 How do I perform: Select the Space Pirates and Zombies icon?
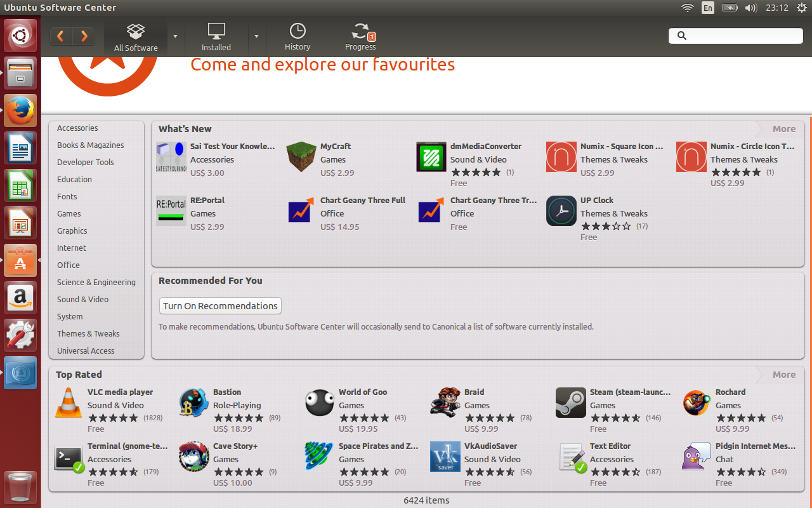(x=320, y=457)
